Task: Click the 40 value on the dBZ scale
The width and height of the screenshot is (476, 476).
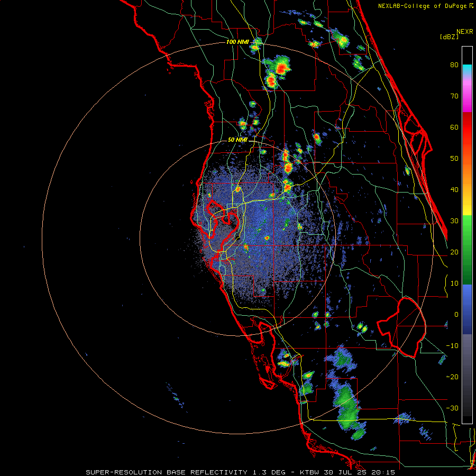Action: click(454, 190)
